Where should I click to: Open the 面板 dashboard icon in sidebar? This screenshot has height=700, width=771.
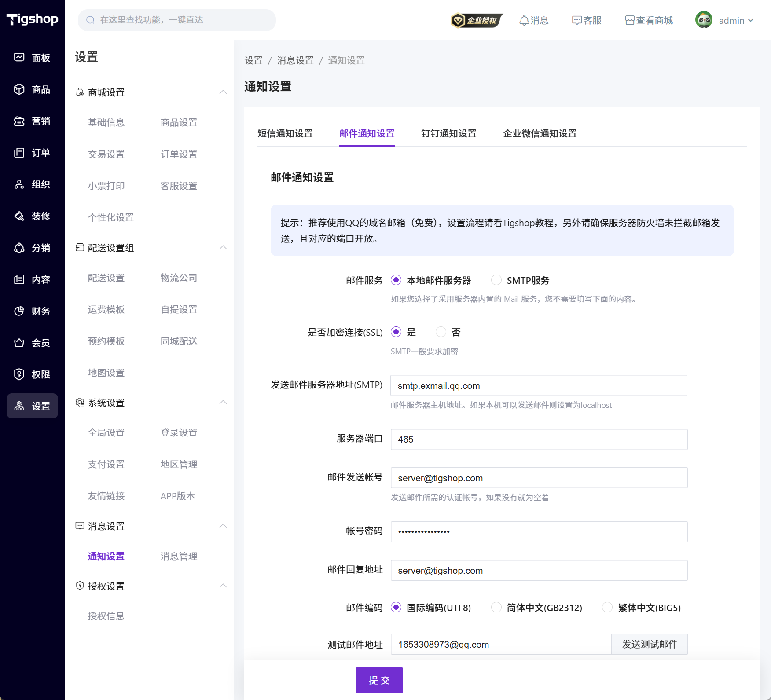pos(19,58)
